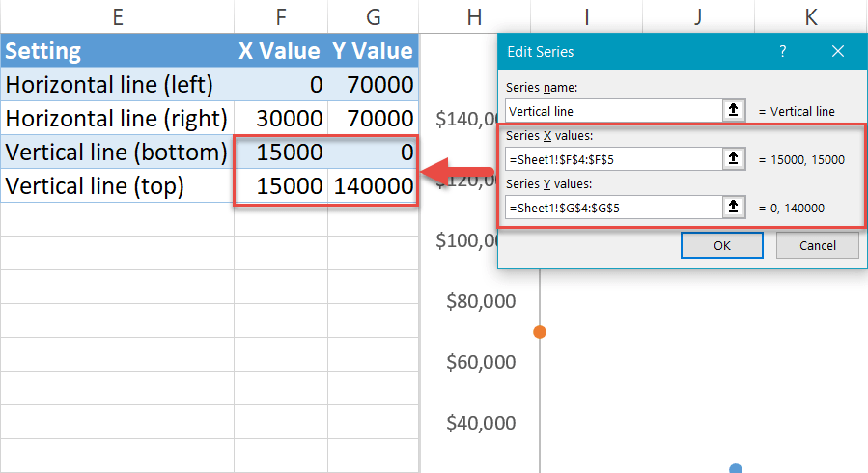868x473 pixels.
Task: Focus the Series X values input box
Action: click(613, 158)
